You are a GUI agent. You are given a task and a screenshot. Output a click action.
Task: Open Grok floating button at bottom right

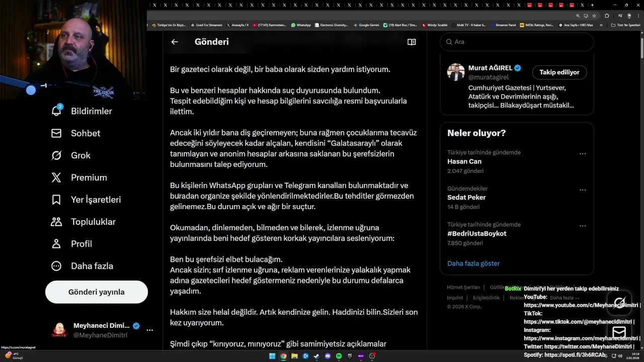[x=619, y=303]
